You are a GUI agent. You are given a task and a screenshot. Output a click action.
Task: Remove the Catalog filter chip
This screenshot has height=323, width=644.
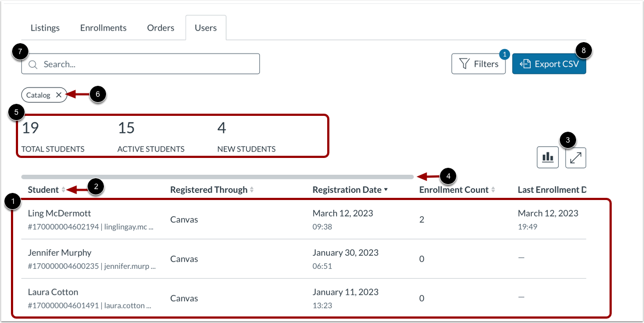pyautogui.click(x=59, y=95)
